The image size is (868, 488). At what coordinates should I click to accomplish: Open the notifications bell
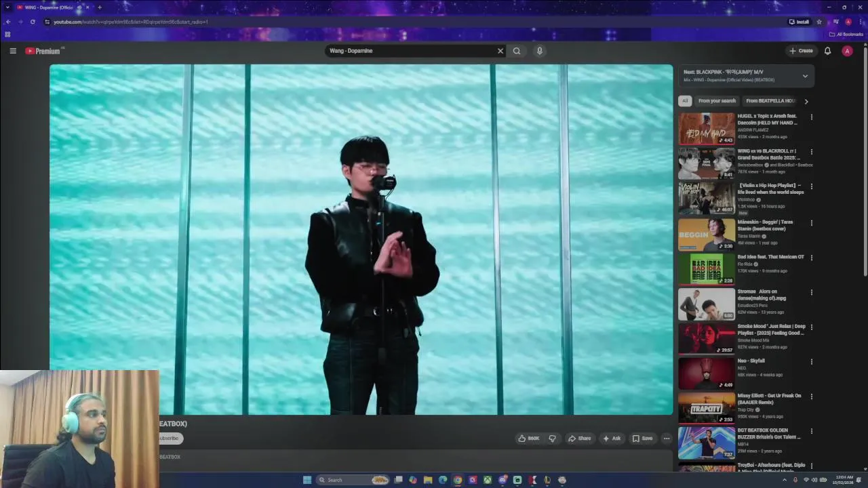point(827,51)
